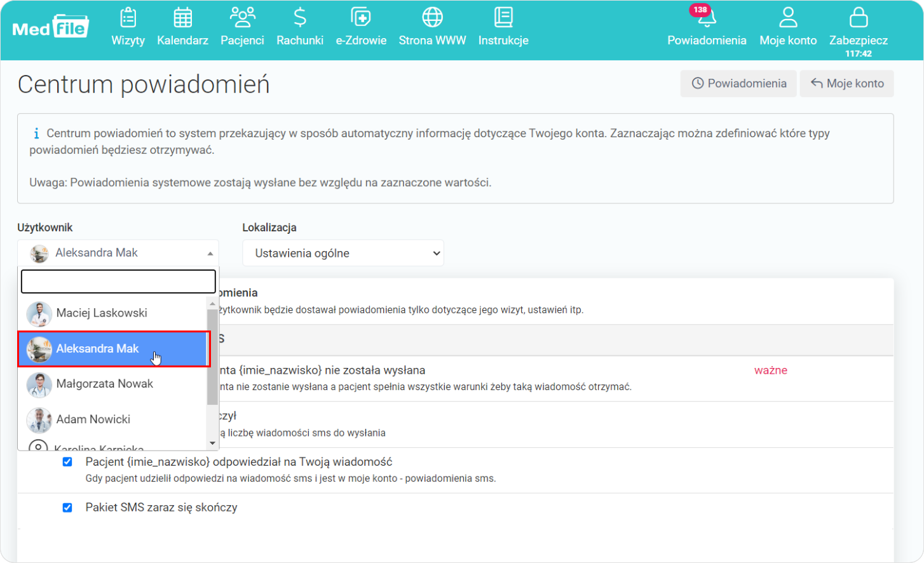Open the Strona WWW globe icon
This screenshot has height=563, width=924.
(x=432, y=17)
